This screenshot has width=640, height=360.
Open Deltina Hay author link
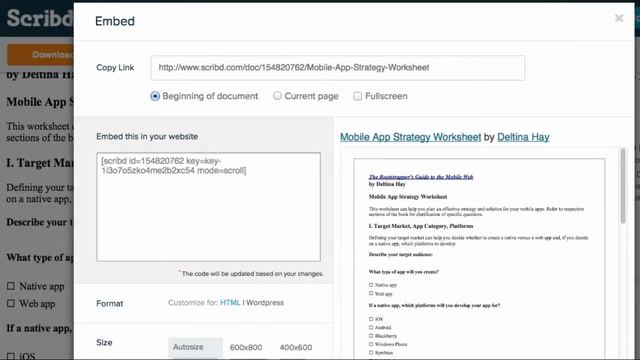tap(523, 137)
